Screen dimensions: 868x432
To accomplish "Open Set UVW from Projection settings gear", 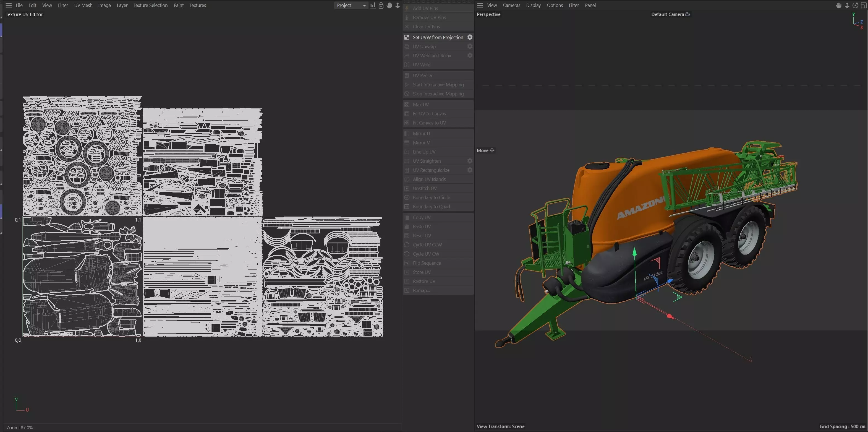I will (470, 37).
